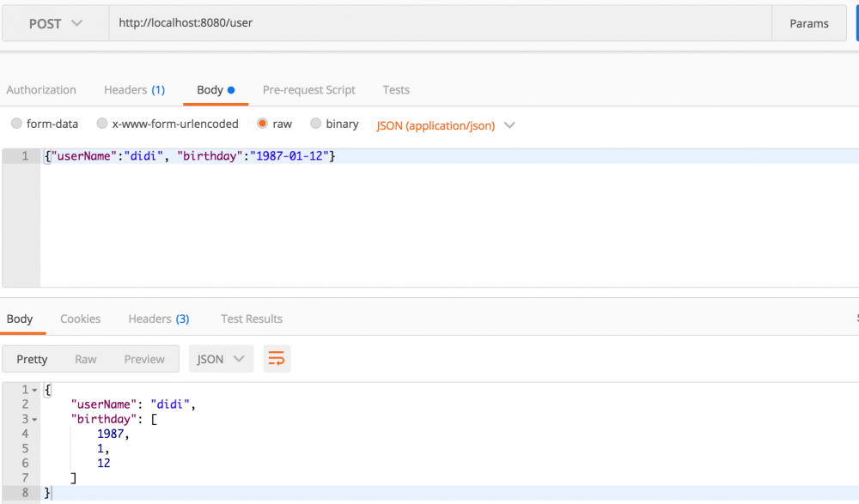Screen dimensions: 859x504
Task: Open the response Cookies tab
Action: pyautogui.click(x=81, y=319)
